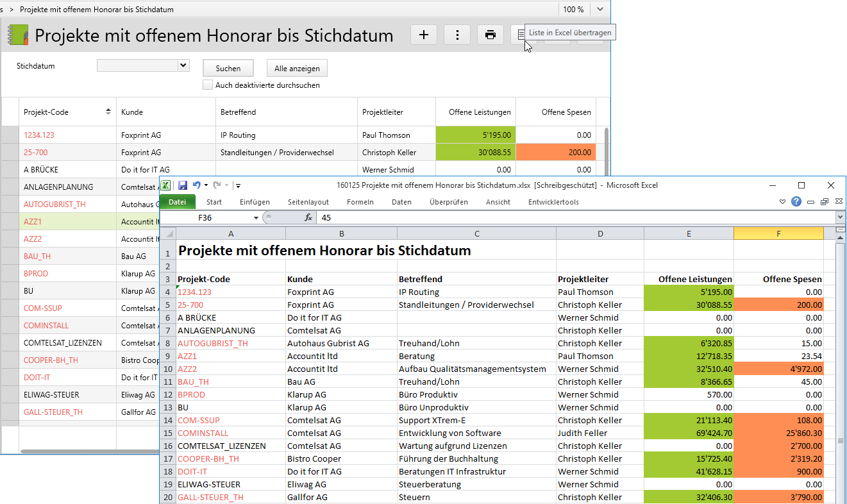Click the Save icon in Excel's quick access toolbar
Image resolution: width=847 pixels, height=504 pixels.
(x=183, y=185)
